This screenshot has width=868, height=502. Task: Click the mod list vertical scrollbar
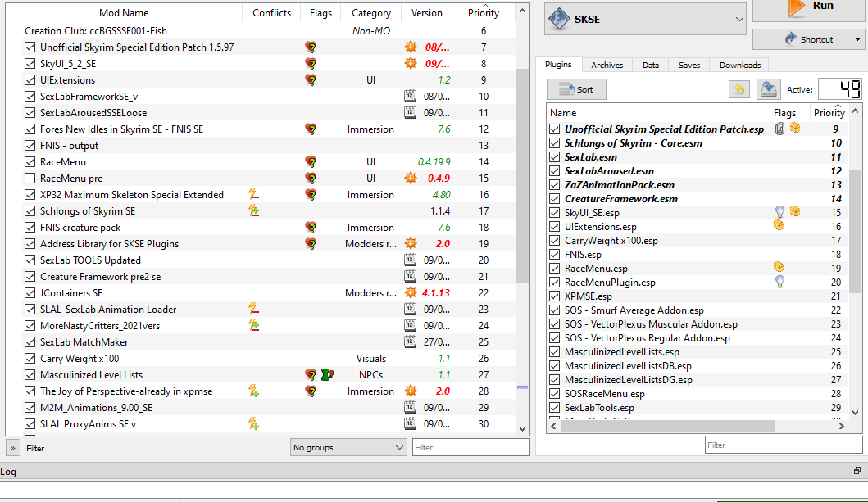(x=522, y=176)
